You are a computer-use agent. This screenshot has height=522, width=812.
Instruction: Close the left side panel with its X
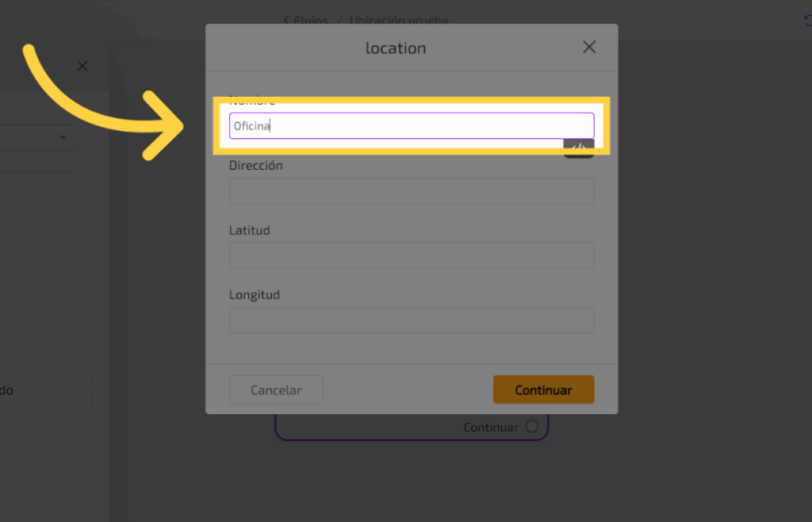(x=82, y=67)
